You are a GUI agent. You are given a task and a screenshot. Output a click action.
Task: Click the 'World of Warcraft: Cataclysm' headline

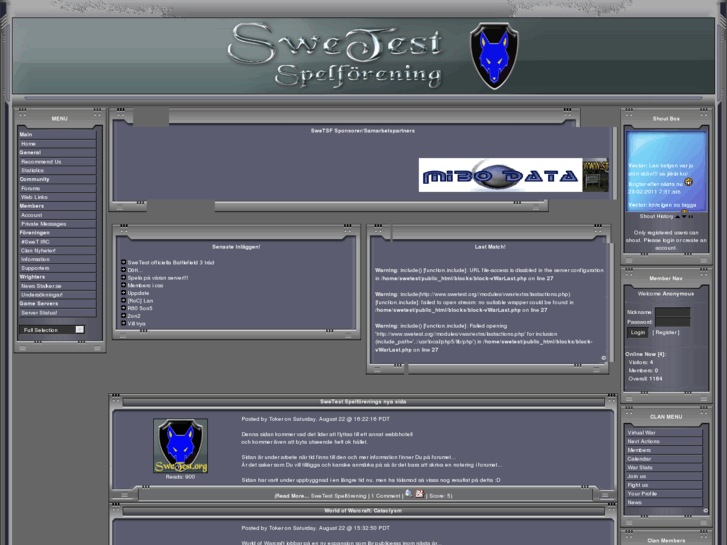tap(363, 511)
